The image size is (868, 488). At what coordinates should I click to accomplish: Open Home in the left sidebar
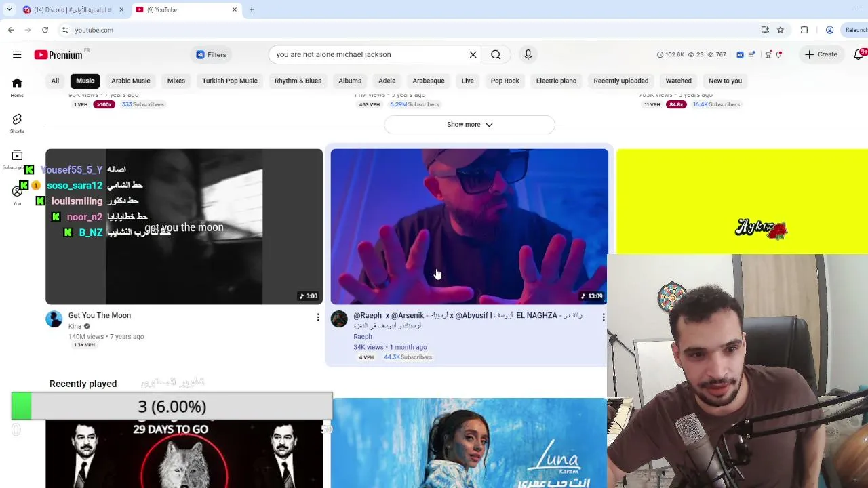tap(17, 87)
